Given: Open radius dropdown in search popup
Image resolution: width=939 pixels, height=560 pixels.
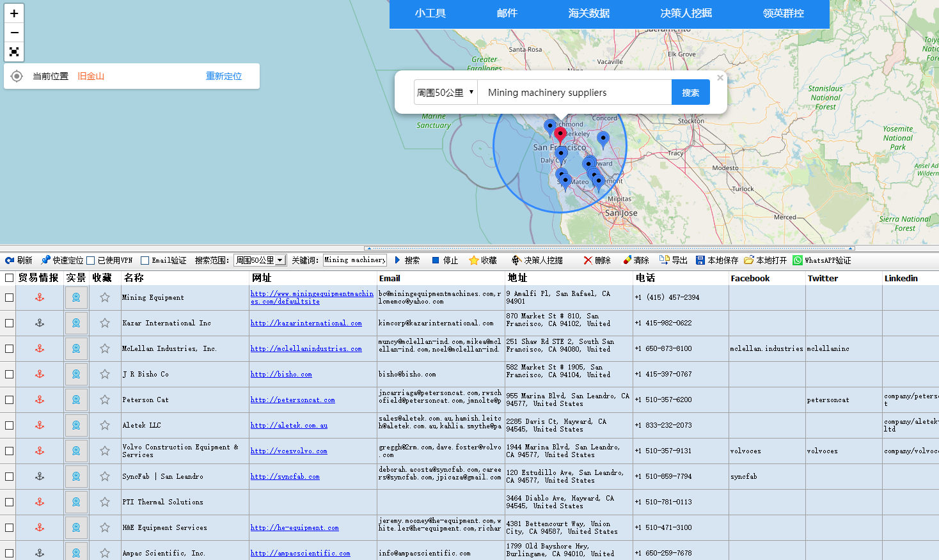Looking at the screenshot, I should tap(446, 93).
